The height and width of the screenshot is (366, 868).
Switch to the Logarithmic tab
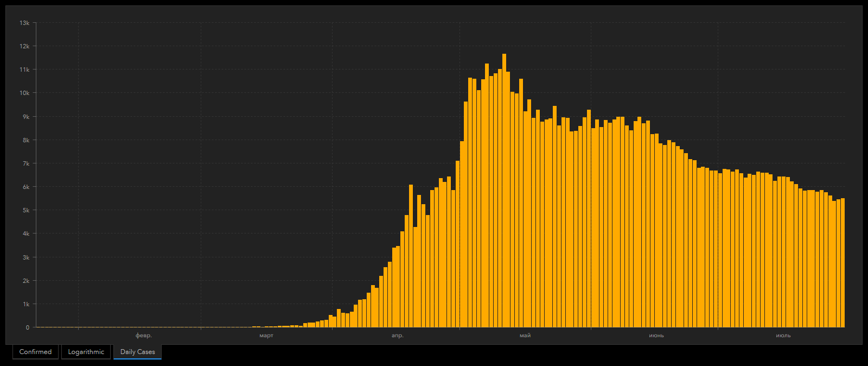coord(86,352)
